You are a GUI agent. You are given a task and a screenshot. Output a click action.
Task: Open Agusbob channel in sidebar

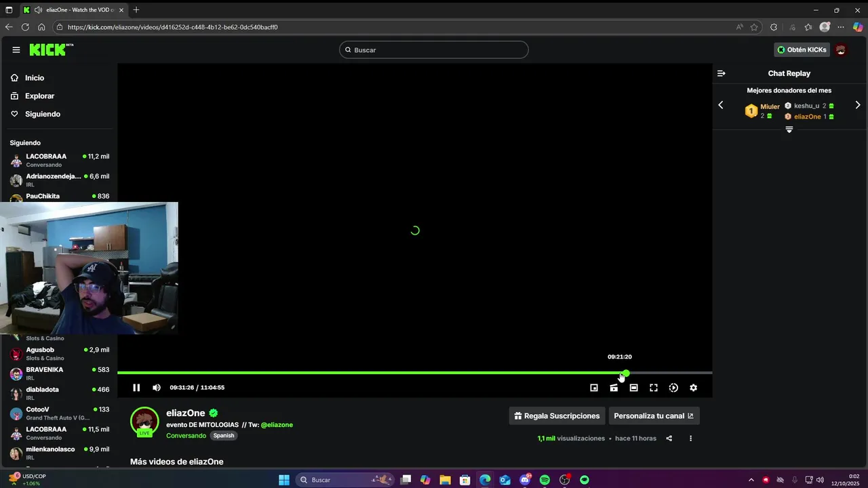click(x=58, y=354)
